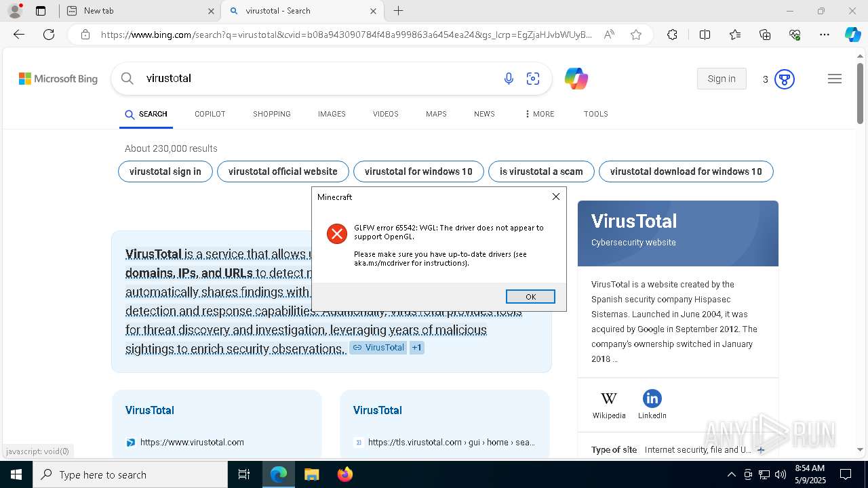Switch to the NEWS search tab
Screen dimensions: 868x488
pyautogui.click(x=484, y=114)
